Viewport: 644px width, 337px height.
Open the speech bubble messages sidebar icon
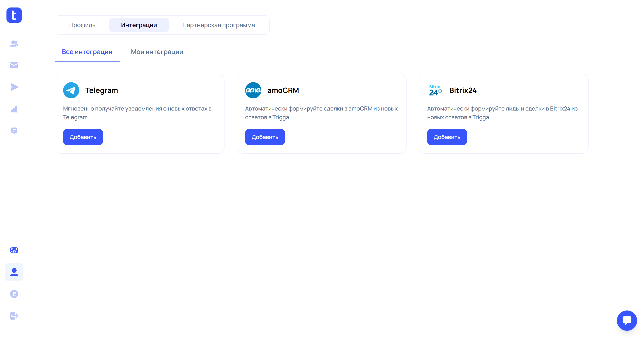coord(14,131)
